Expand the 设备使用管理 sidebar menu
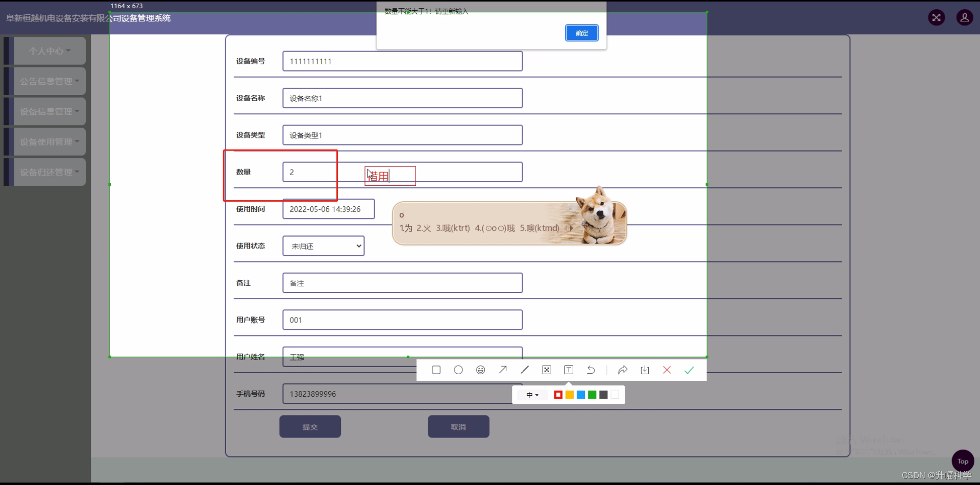980x485 pixels. [50, 141]
